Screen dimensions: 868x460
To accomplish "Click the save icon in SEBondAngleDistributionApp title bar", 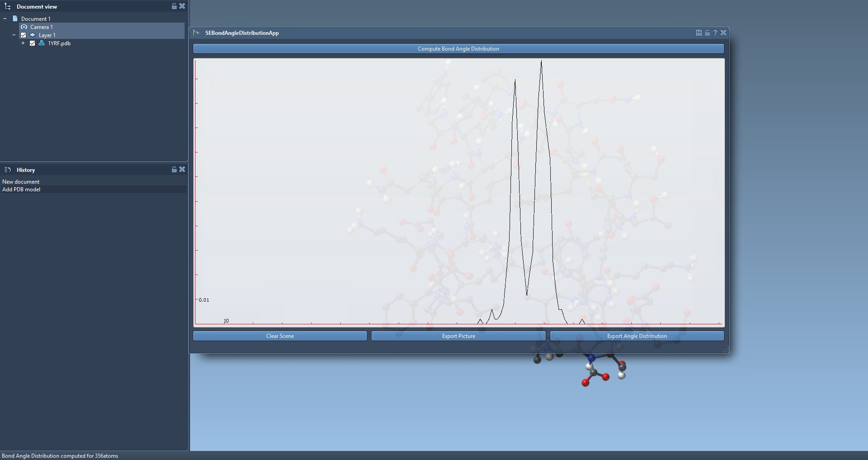I will pyautogui.click(x=699, y=33).
